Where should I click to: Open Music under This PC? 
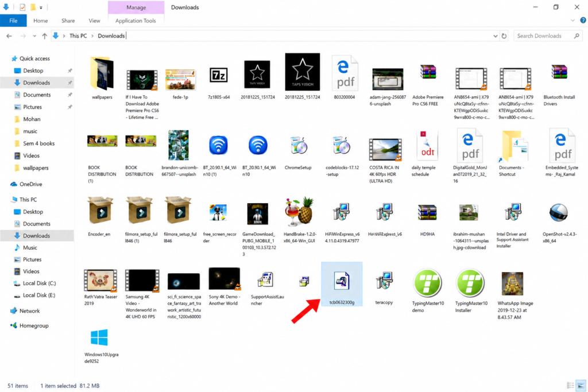(30, 248)
